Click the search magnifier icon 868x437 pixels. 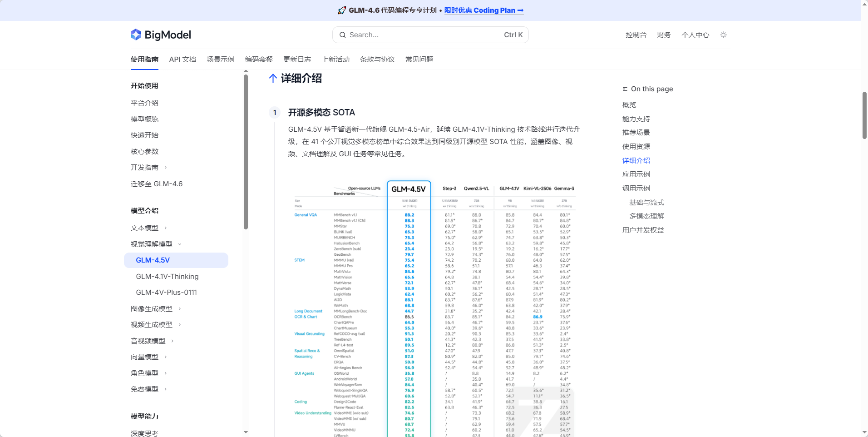point(343,35)
